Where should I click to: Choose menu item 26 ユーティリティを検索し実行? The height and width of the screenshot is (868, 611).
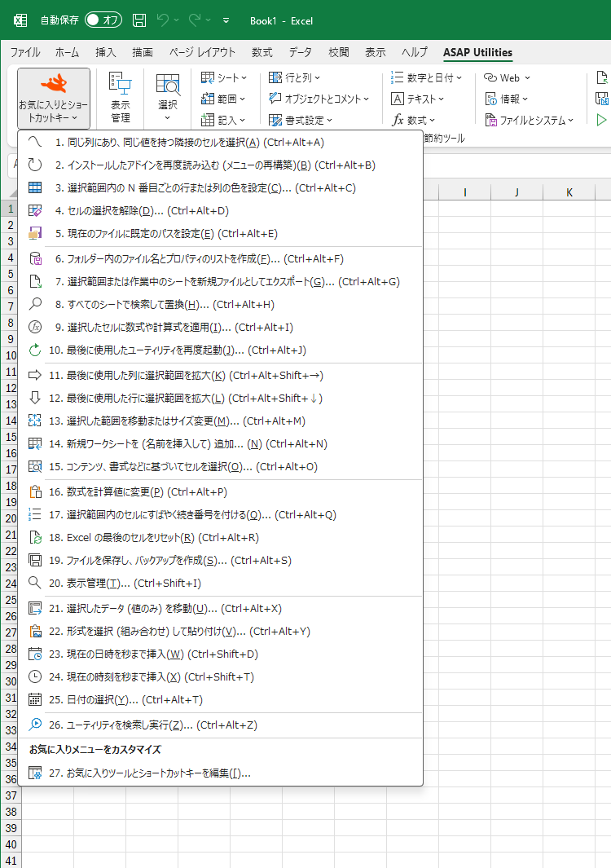220,724
